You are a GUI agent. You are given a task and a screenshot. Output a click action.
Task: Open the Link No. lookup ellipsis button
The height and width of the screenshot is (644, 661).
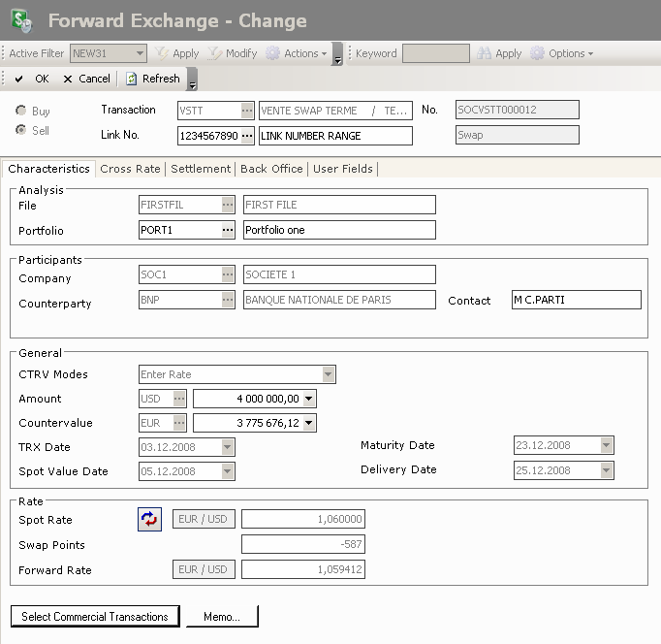point(247,136)
